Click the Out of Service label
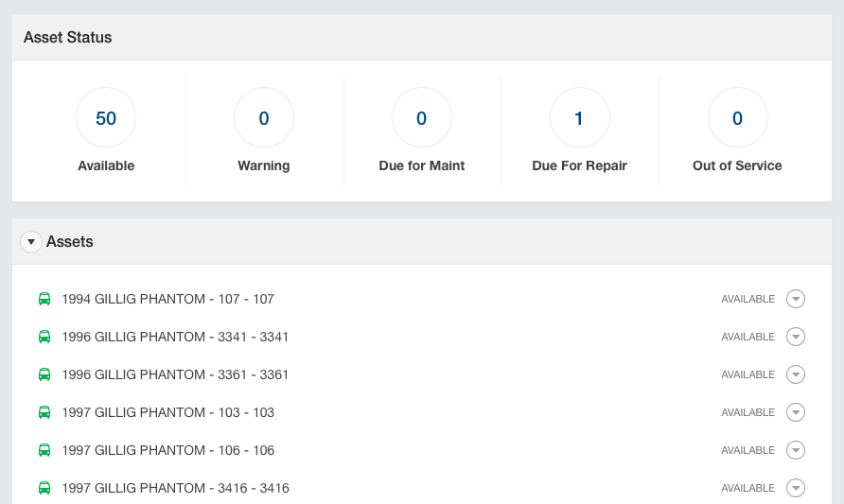This screenshot has width=844, height=504. point(737,165)
